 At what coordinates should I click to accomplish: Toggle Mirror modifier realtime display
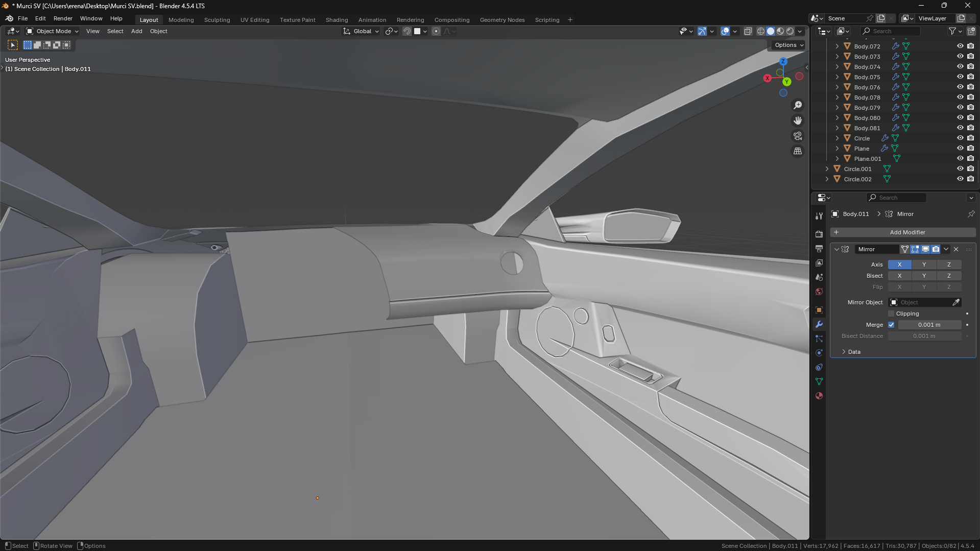tap(925, 249)
